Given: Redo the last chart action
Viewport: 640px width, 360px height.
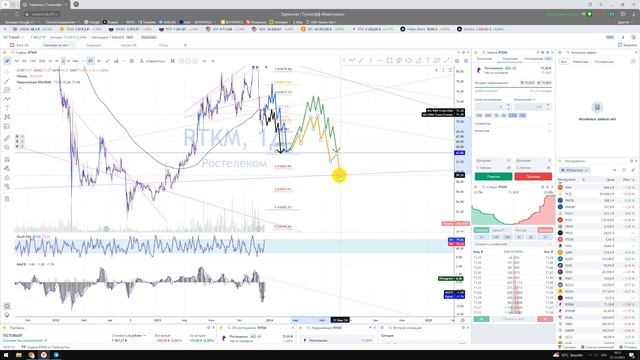Looking at the screenshot, I should click(x=213, y=61).
